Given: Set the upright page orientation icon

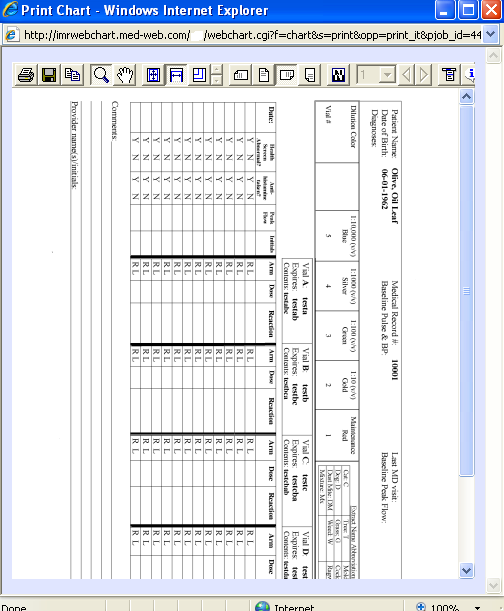Looking at the screenshot, I should point(264,74).
